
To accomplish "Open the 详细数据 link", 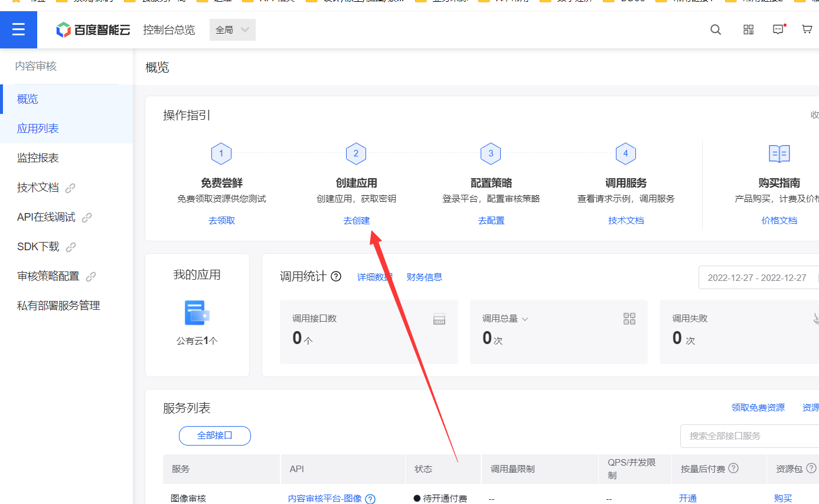I will point(374,277).
